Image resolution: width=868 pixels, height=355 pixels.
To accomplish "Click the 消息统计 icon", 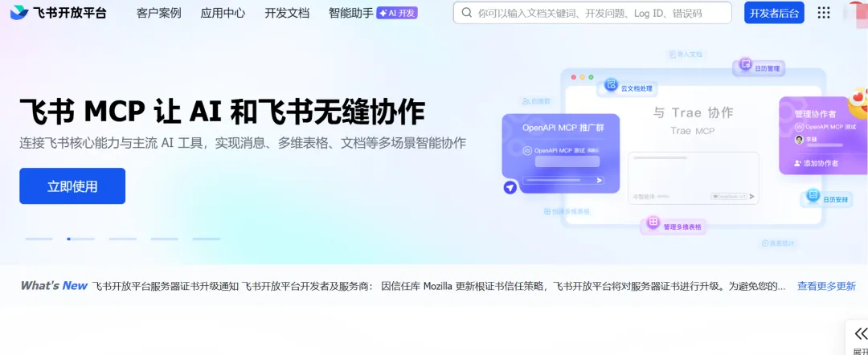I will point(765,243).
